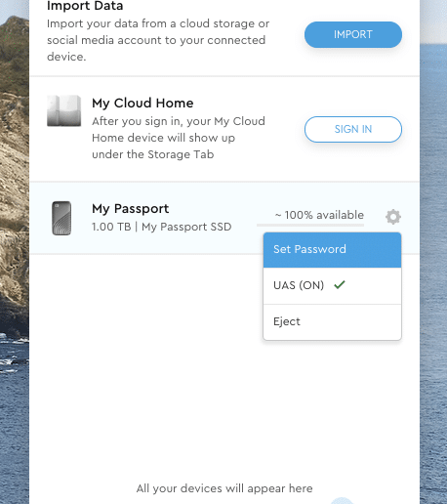This screenshot has height=504, width=447.
Task: Click the "After you sign in" description text
Action: tap(179, 138)
